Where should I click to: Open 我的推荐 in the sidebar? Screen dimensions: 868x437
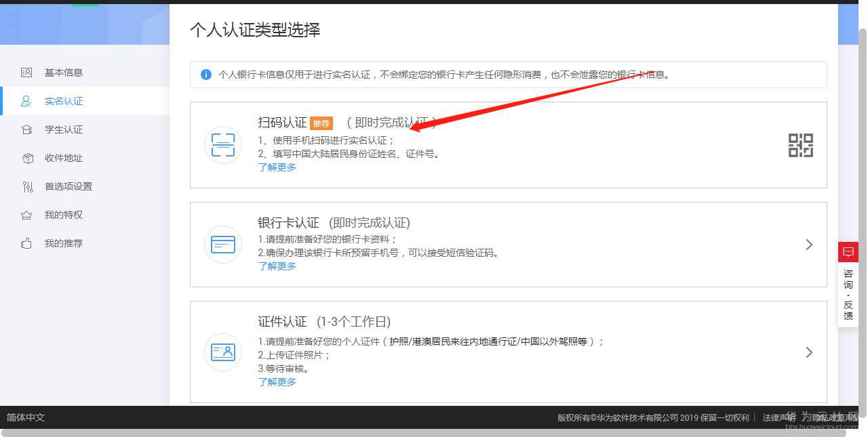click(x=64, y=243)
